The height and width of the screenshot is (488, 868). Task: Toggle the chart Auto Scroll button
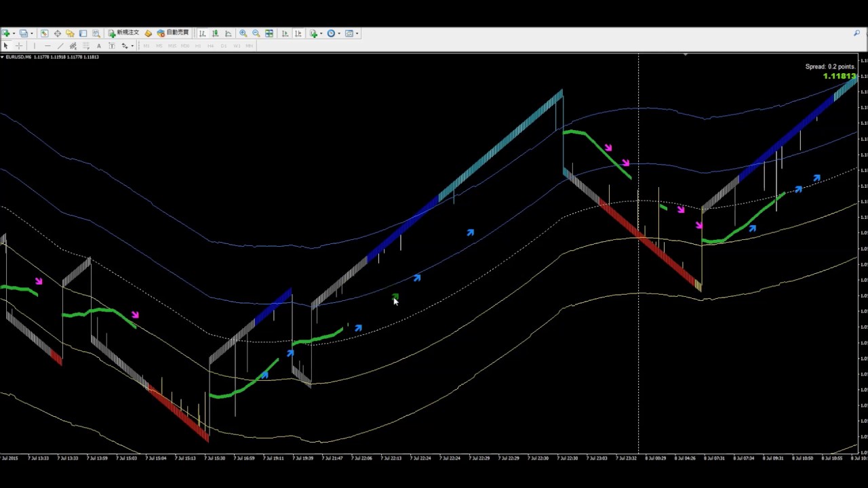(285, 33)
